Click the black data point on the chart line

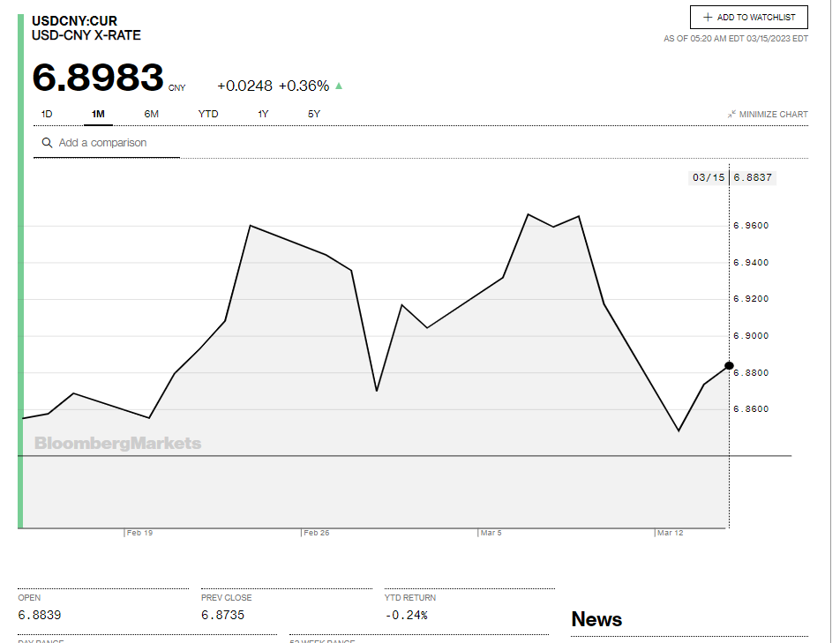729,365
